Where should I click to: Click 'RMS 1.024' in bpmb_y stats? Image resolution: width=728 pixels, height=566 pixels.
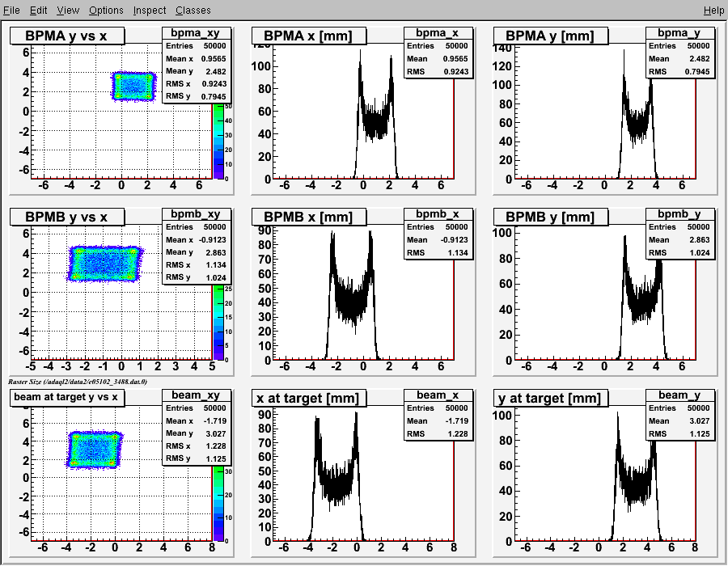tap(679, 252)
